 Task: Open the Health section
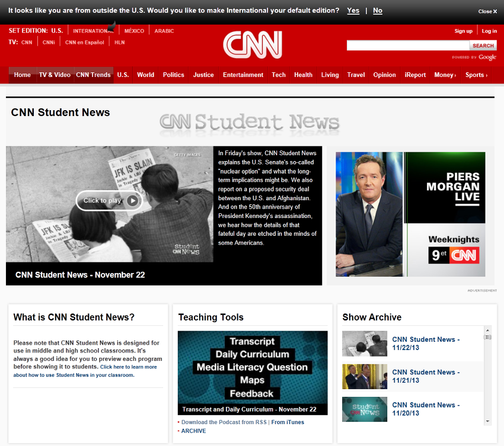tap(303, 75)
